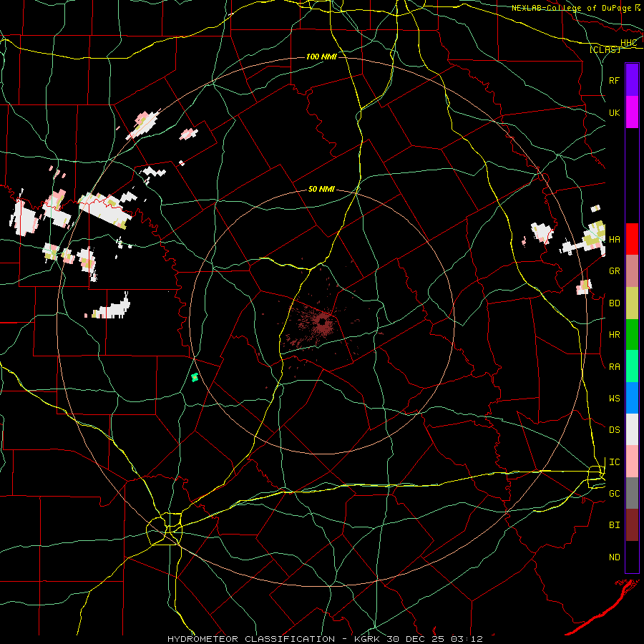The width and height of the screenshot is (644, 644).
Task: Click the BD legend label
Action: coord(614,303)
